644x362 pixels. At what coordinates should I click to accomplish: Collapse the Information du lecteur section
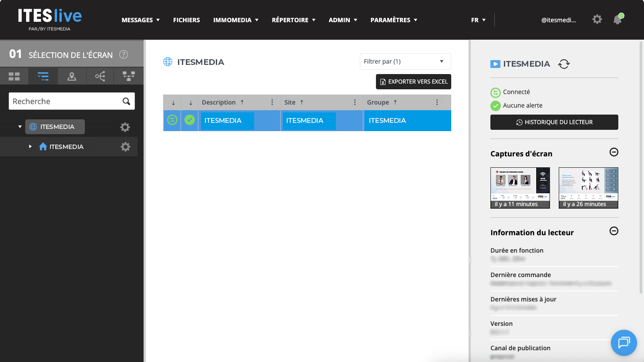pyautogui.click(x=614, y=231)
